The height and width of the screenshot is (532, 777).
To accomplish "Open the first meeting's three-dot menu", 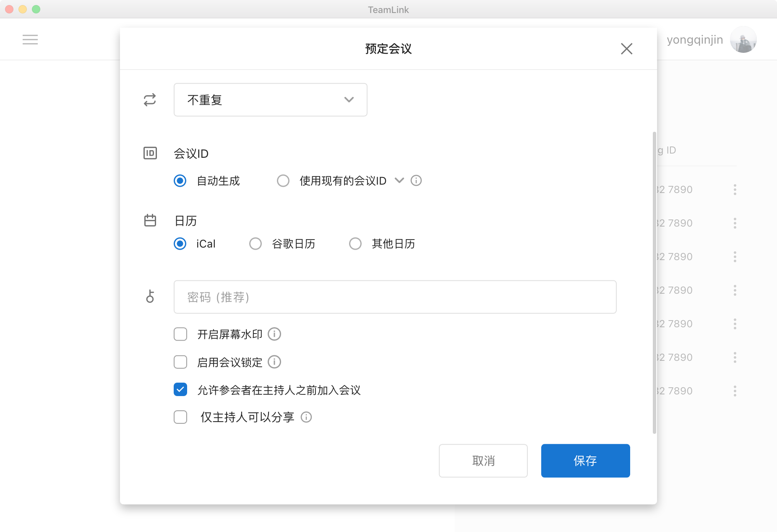I will pos(735,190).
